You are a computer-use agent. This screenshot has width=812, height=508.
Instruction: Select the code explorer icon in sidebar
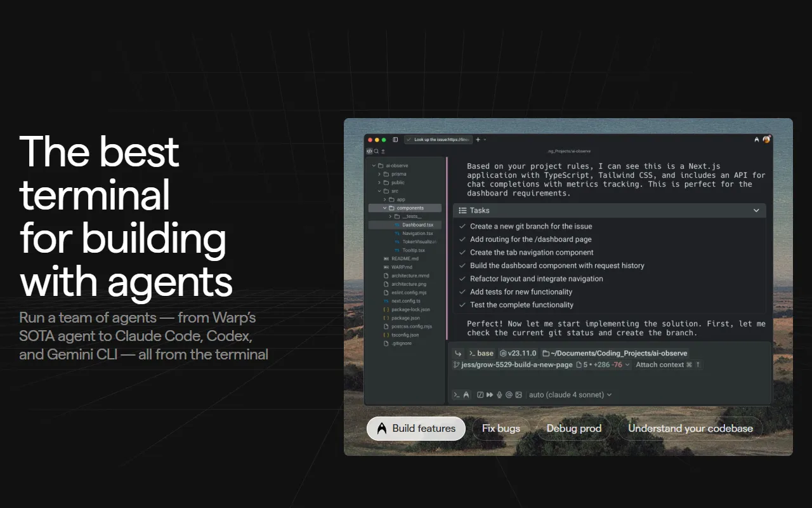pos(369,151)
